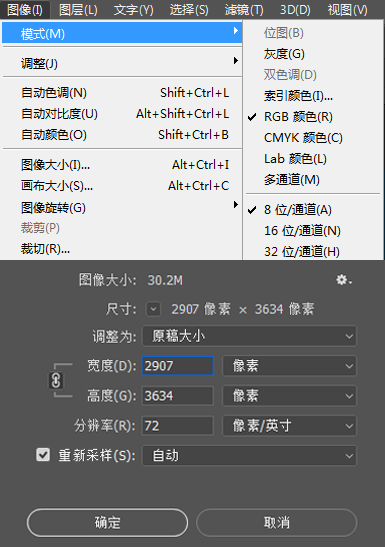Select RGB 颜色(R) mode
Screen dimensions: 385x547
tap(313, 117)
